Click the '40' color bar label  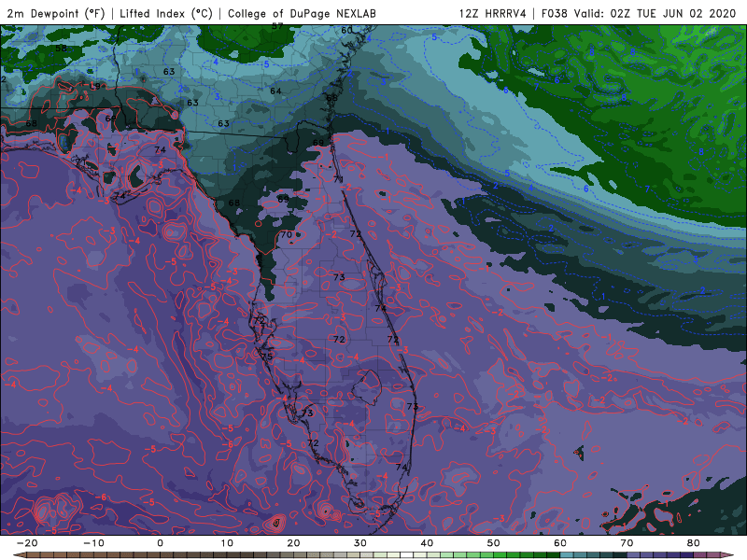427,543
